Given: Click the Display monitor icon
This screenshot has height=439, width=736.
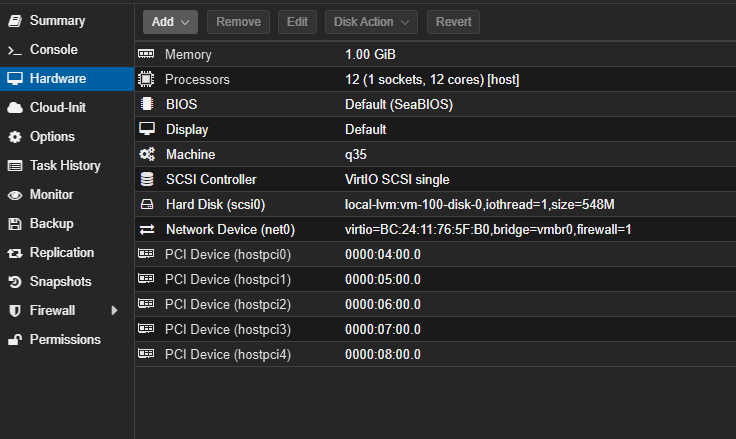Looking at the screenshot, I should click(x=147, y=129).
